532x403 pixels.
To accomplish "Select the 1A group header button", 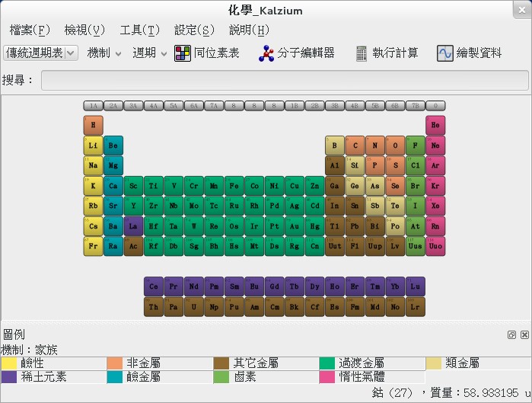I will tap(94, 106).
